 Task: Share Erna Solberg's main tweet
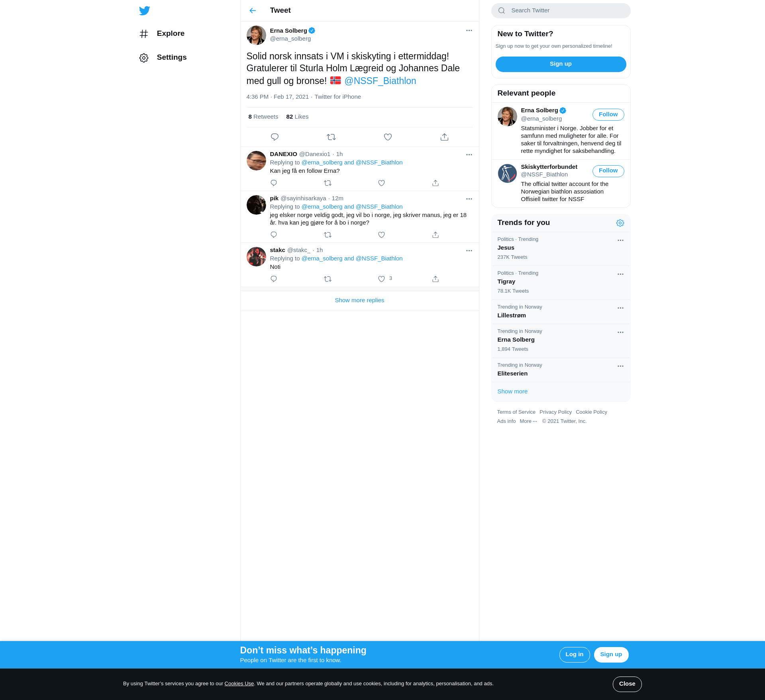(444, 137)
